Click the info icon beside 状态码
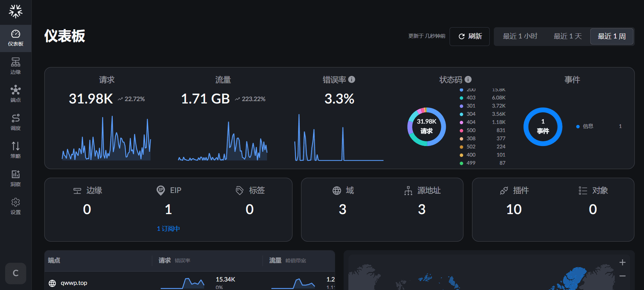This screenshot has height=290, width=644. click(468, 79)
